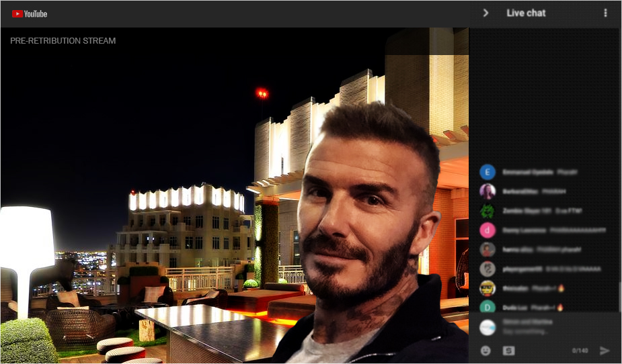Open the Live chat three-dot options menu
Screen dimensions: 622x364
pyautogui.click(x=605, y=13)
